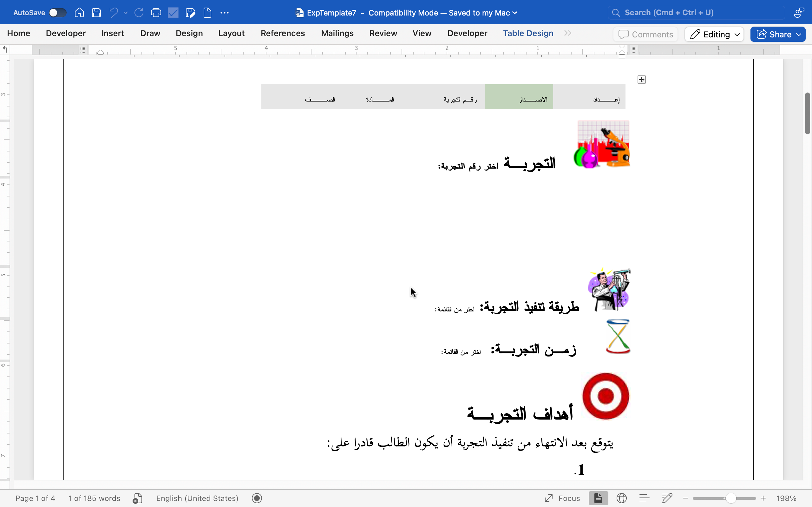Toggle the AutoSave switch
This screenshot has width=812, height=507.
pos(57,13)
